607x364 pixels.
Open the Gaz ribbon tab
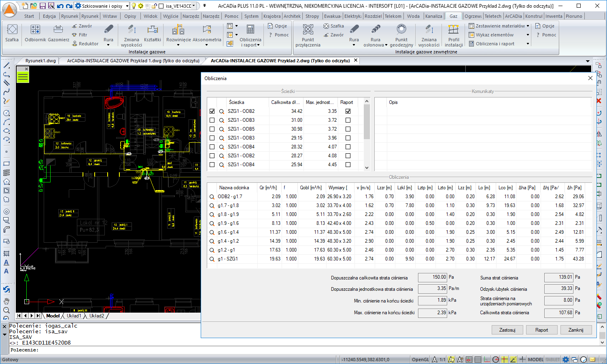[x=454, y=16]
